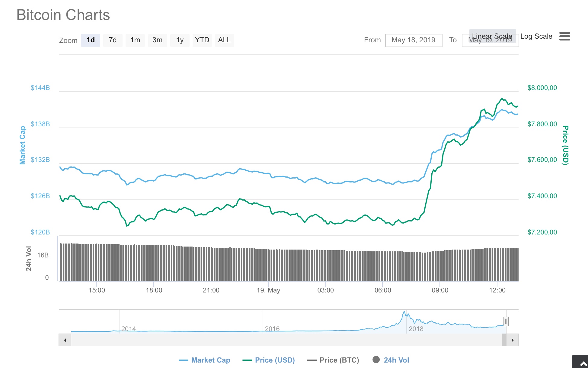This screenshot has width=588, height=368.
Task: Click the $8.000,00 price axis label
Action: (x=542, y=88)
